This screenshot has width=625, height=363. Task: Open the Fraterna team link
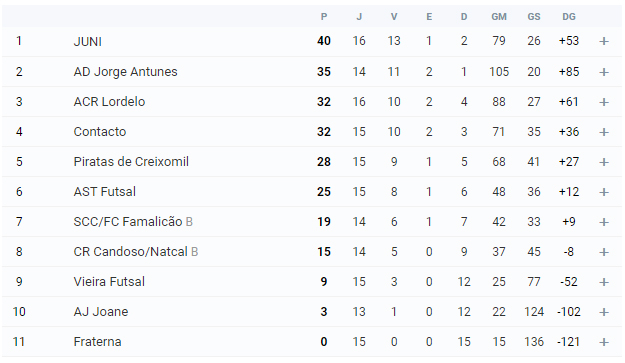point(97,342)
